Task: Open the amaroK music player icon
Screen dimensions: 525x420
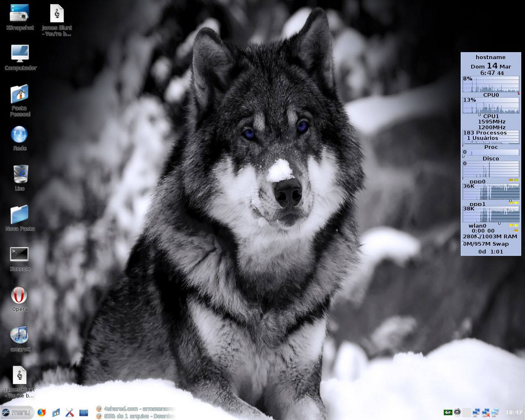Action: point(20,339)
